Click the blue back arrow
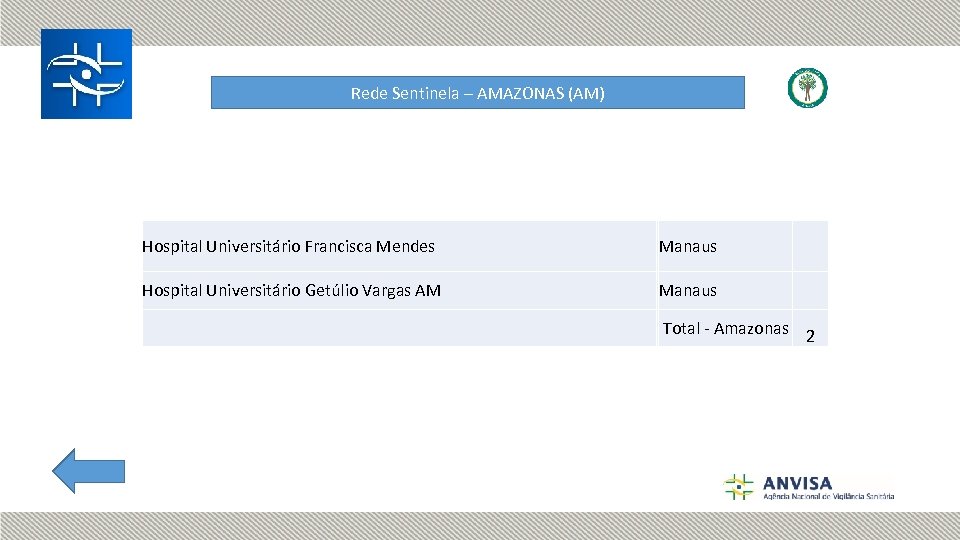 click(88, 471)
